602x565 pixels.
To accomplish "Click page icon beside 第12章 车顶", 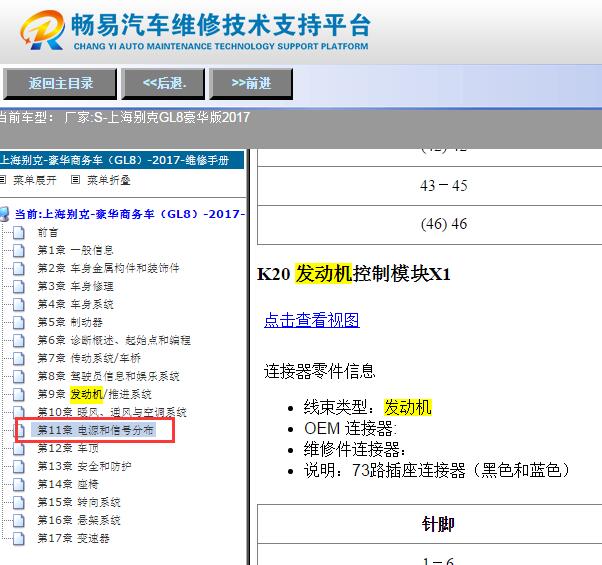I will click(x=18, y=448).
